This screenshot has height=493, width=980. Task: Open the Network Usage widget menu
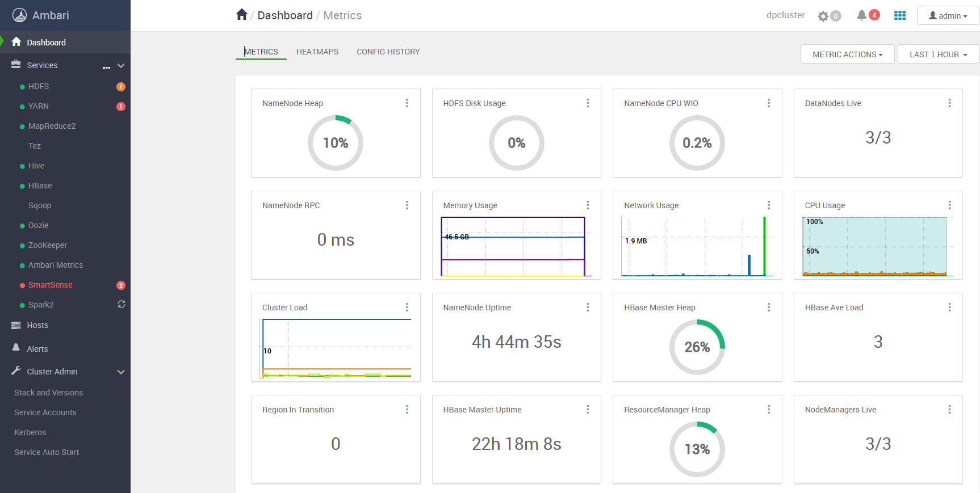[769, 205]
